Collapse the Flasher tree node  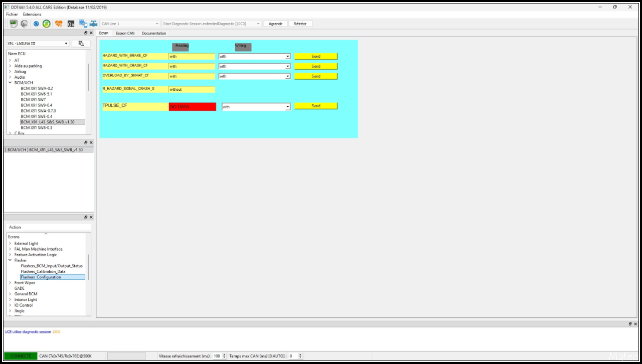pyautogui.click(x=10, y=260)
